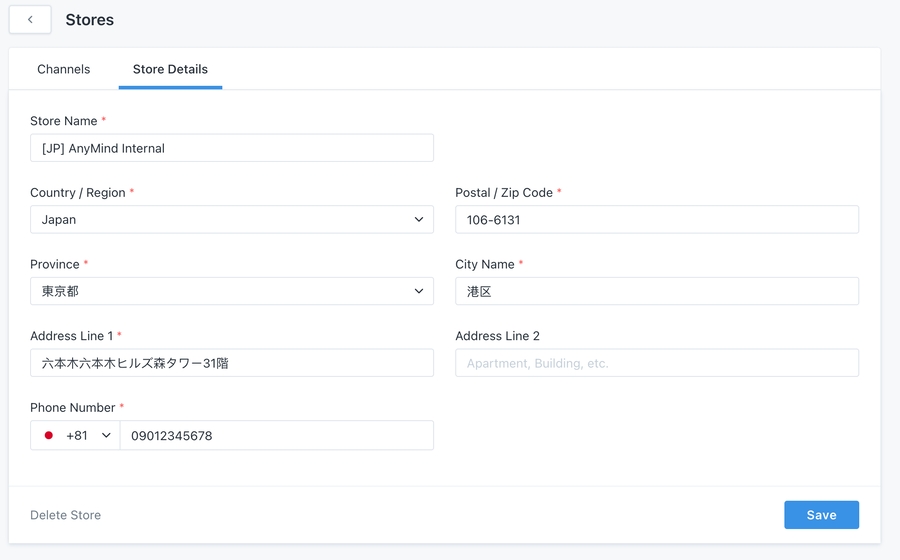Click the Address Line 1 input box
This screenshot has height=560, width=900.
[x=232, y=363]
